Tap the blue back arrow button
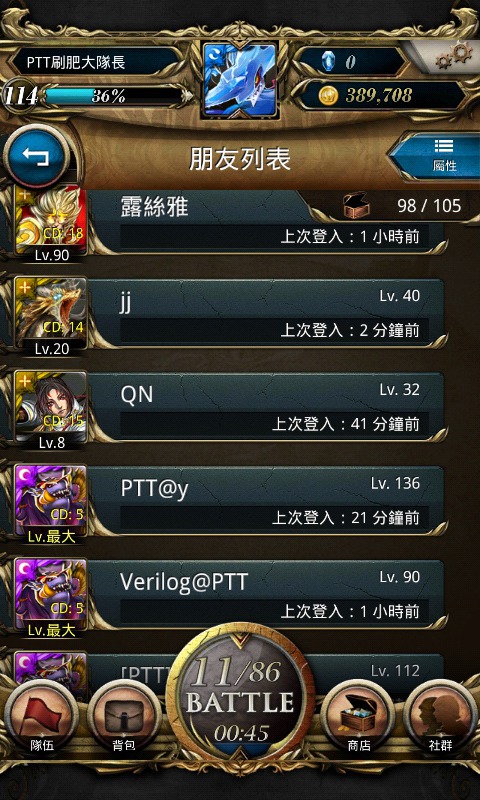This screenshot has height=800, width=480. click(37, 157)
